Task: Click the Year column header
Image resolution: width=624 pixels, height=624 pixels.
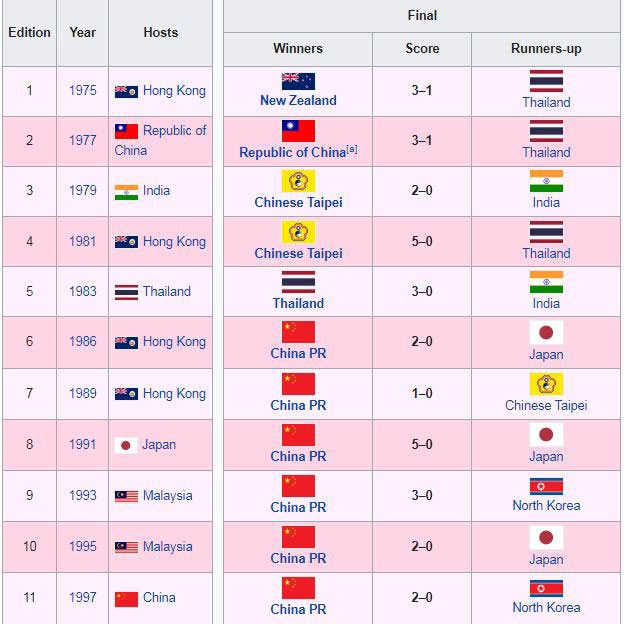Action: click(x=82, y=33)
